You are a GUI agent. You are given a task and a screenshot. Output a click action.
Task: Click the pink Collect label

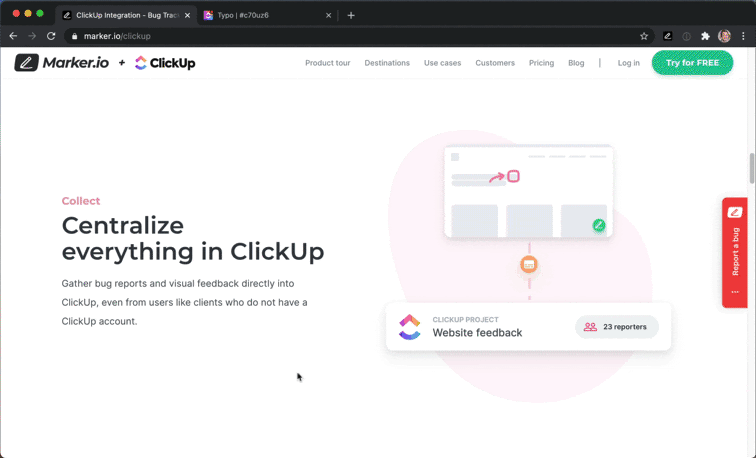(x=81, y=201)
